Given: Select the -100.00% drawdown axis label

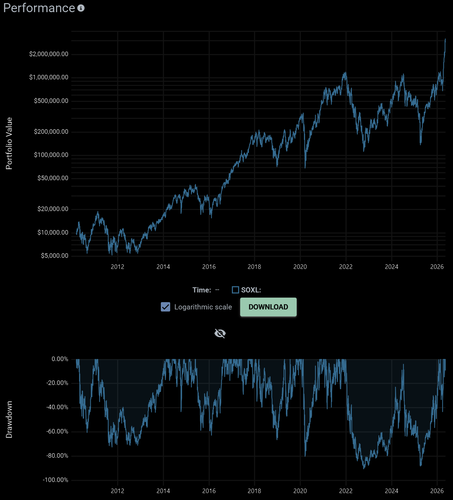Looking at the screenshot, I should pyautogui.click(x=55, y=480).
